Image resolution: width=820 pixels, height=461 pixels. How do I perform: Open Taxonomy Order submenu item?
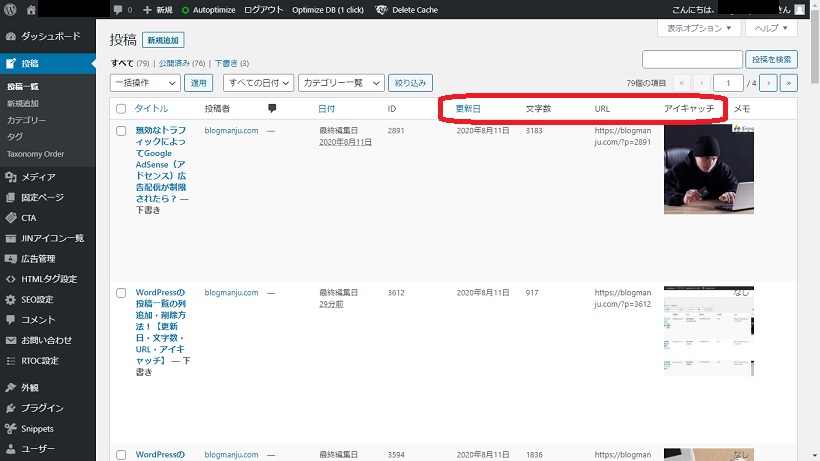point(36,154)
